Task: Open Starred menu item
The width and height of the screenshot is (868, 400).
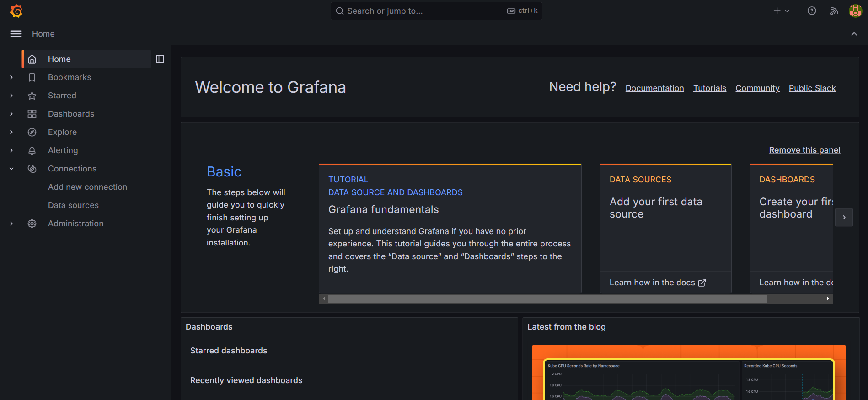Action: click(62, 96)
